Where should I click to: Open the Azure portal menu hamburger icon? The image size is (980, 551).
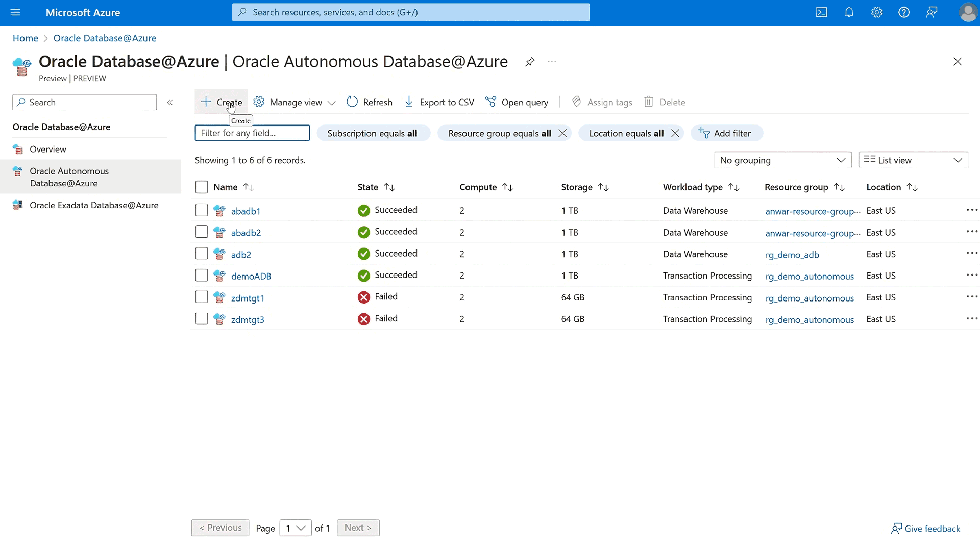tap(15, 12)
